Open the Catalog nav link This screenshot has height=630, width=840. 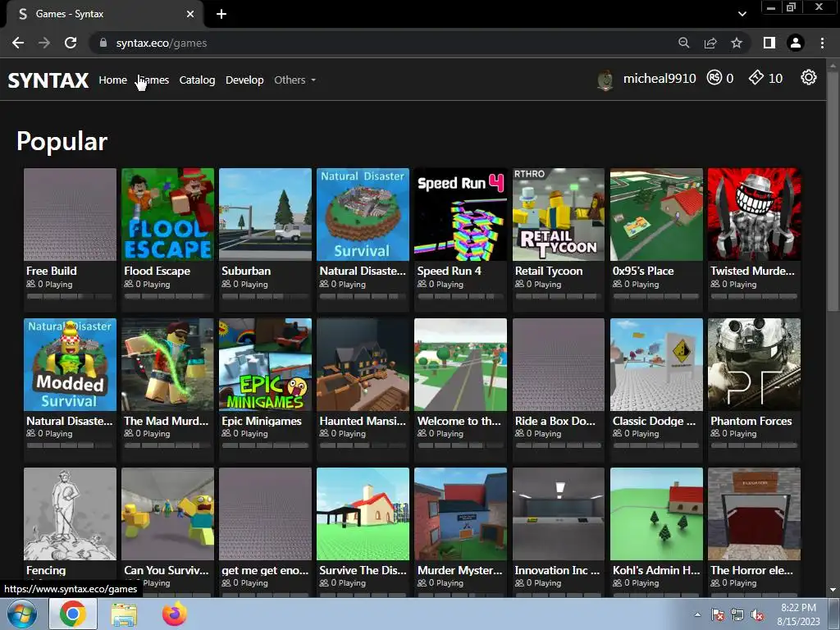point(197,80)
